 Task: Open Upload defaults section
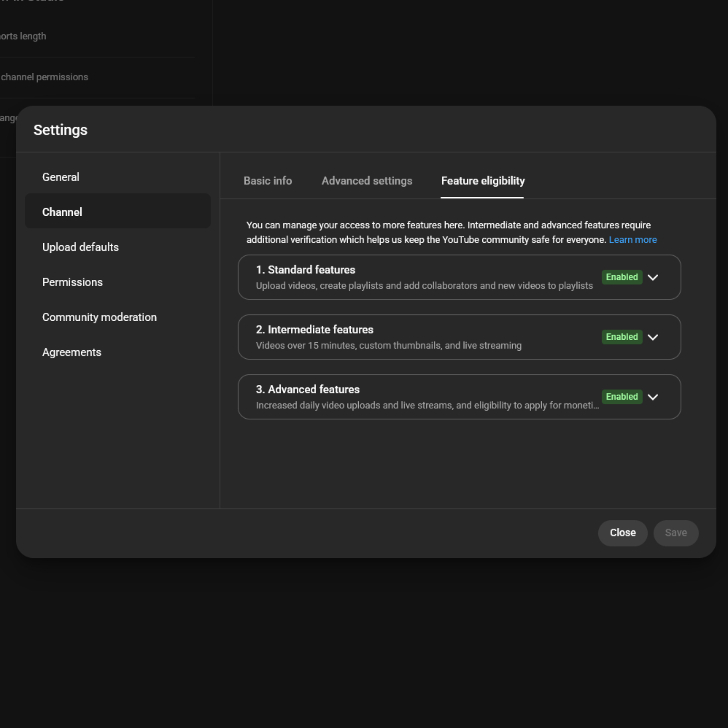(80, 247)
